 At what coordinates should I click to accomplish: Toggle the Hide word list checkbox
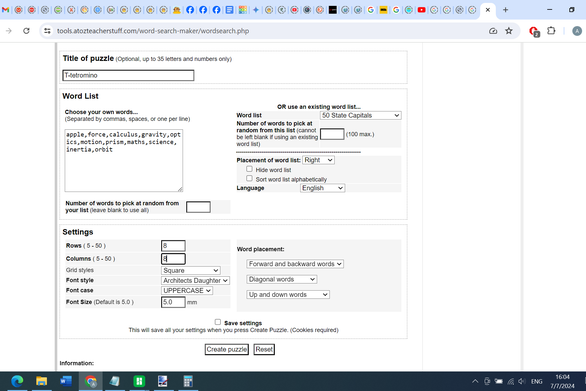tap(249, 169)
